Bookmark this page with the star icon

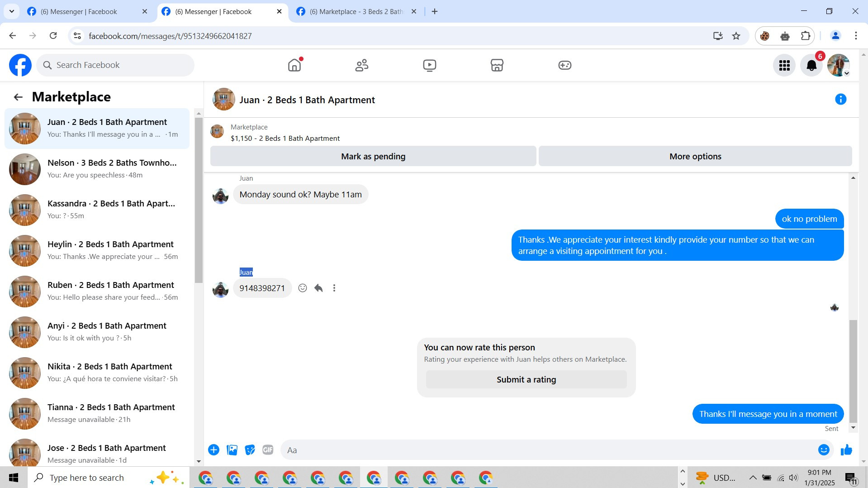click(736, 36)
